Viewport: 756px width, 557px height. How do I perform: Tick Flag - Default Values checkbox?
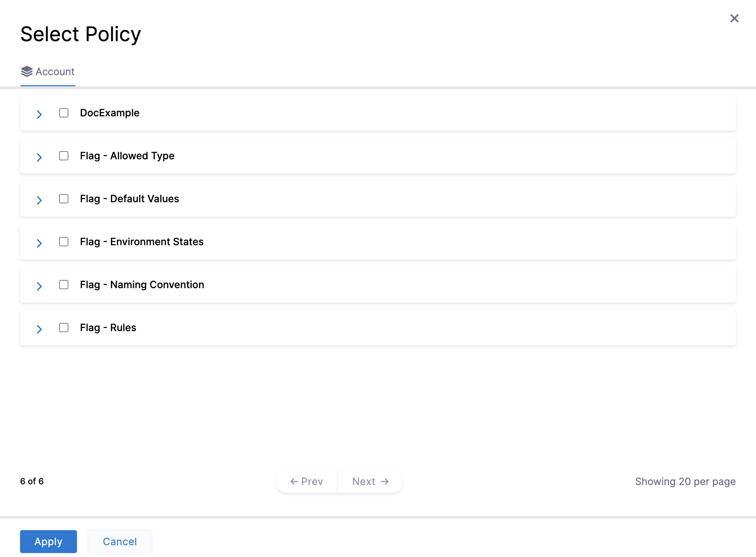click(x=64, y=199)
